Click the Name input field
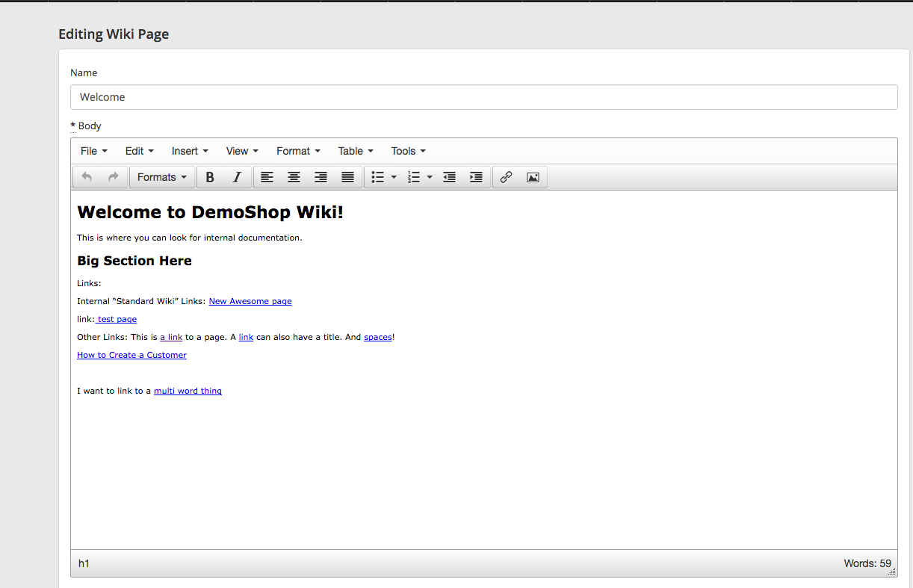The image size is (913, 588). click(483, 97)
